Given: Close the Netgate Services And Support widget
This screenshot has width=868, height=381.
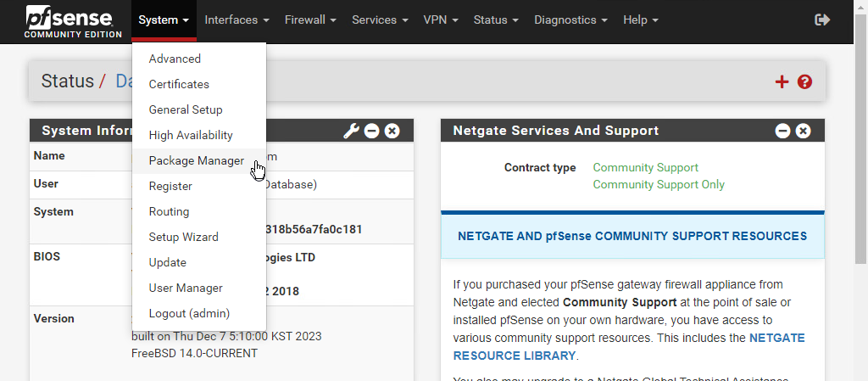Looking at the screenshot, I should pos(803,132).
